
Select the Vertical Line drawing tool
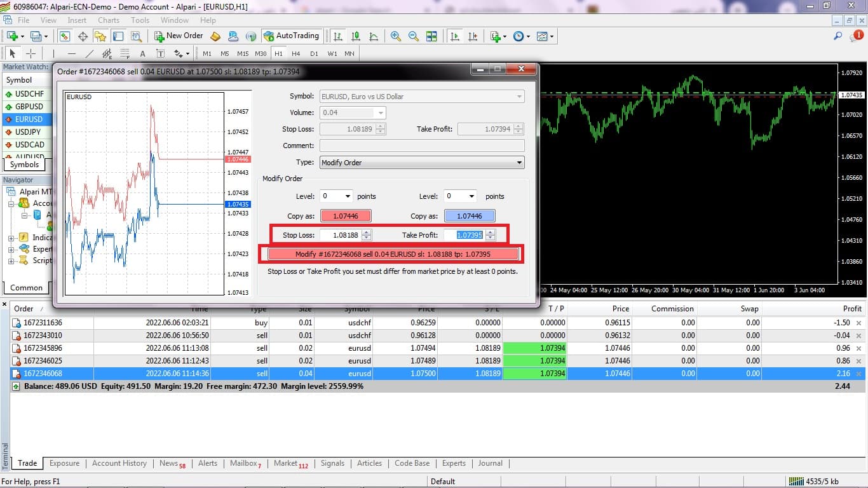(x=54, y=53)
